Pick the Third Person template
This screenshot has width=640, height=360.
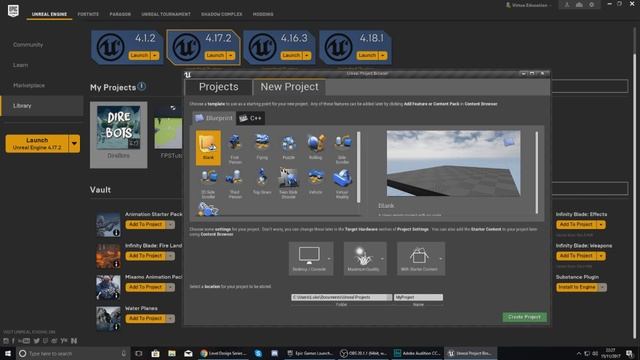235,183
